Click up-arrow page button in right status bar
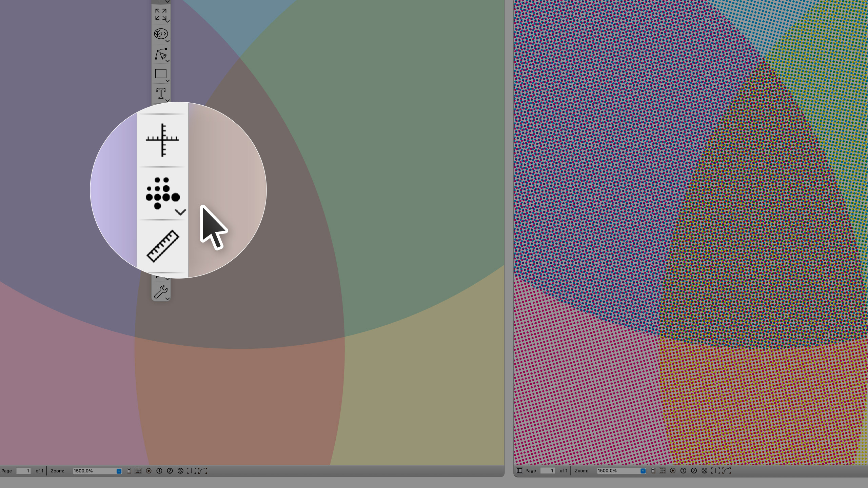 coord(653,471)
